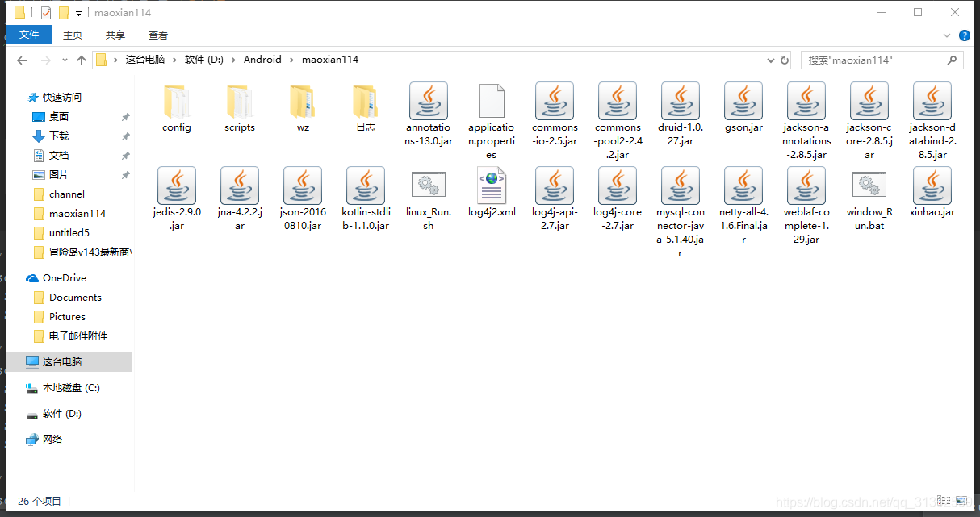Select linux_Run.sh script file
Viewport: 980px width, 517px height.
tap(429, 199)
